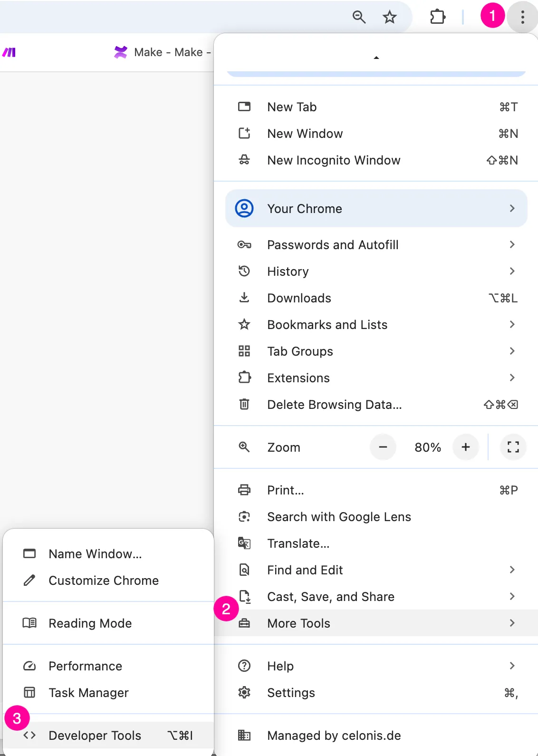The image size is (538, 756).
Task: Open Settings from the menu
Action: click(376, 693)
